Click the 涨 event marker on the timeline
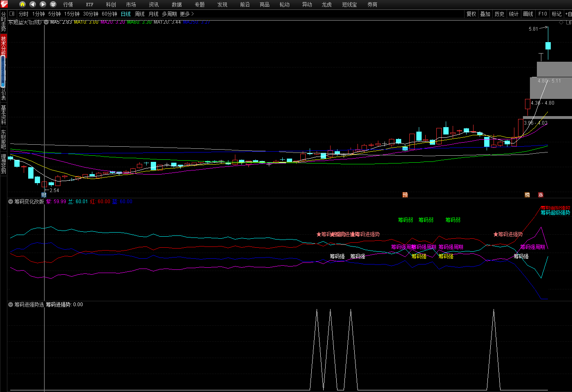The image size is (572, 392). click(541, 195)
